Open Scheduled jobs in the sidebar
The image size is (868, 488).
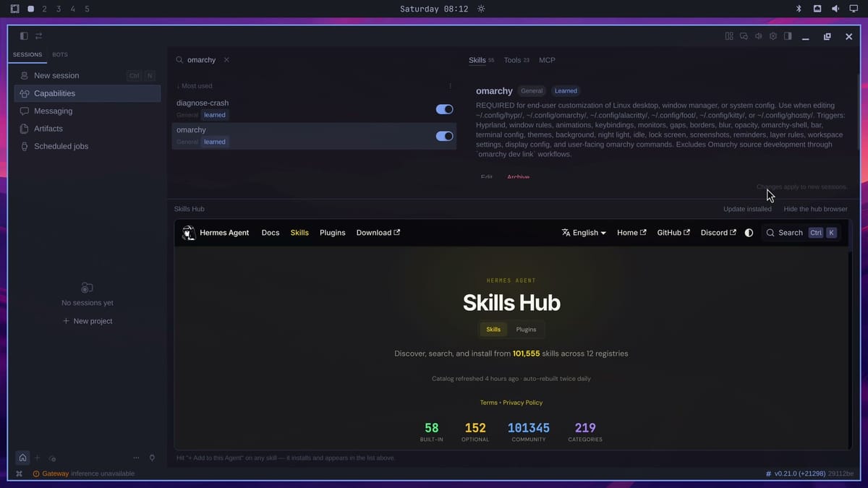tap(88, 146)
